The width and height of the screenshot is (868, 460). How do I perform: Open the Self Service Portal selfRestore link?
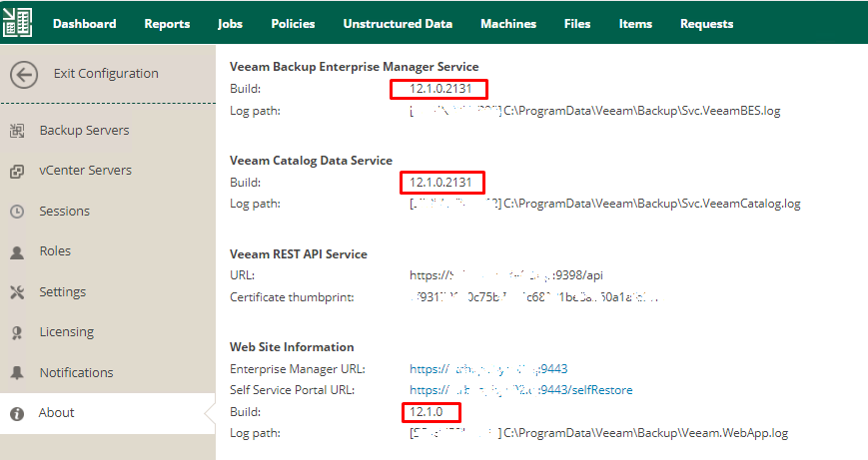point(521,390)
